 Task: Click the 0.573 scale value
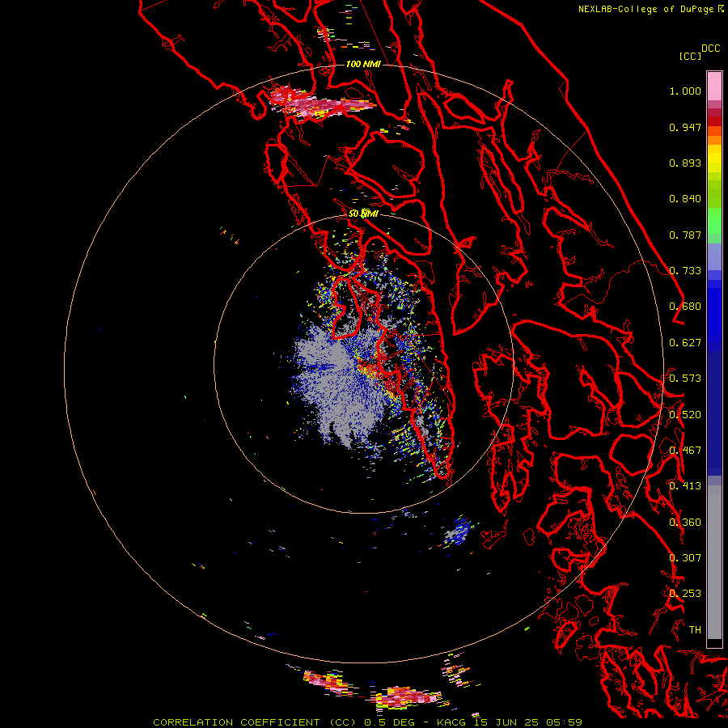click(685, 379)
